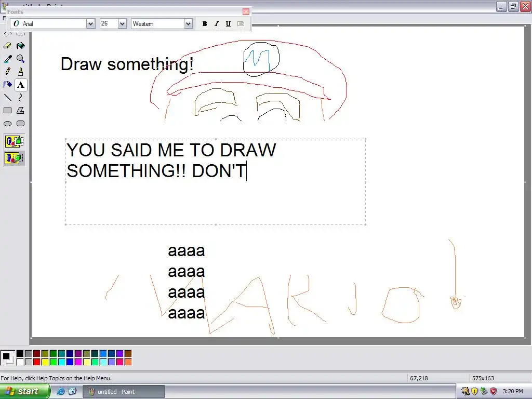The image size is (532, 399).
Task: Click the 3:20 PM system clock
Action: point(513,391)
